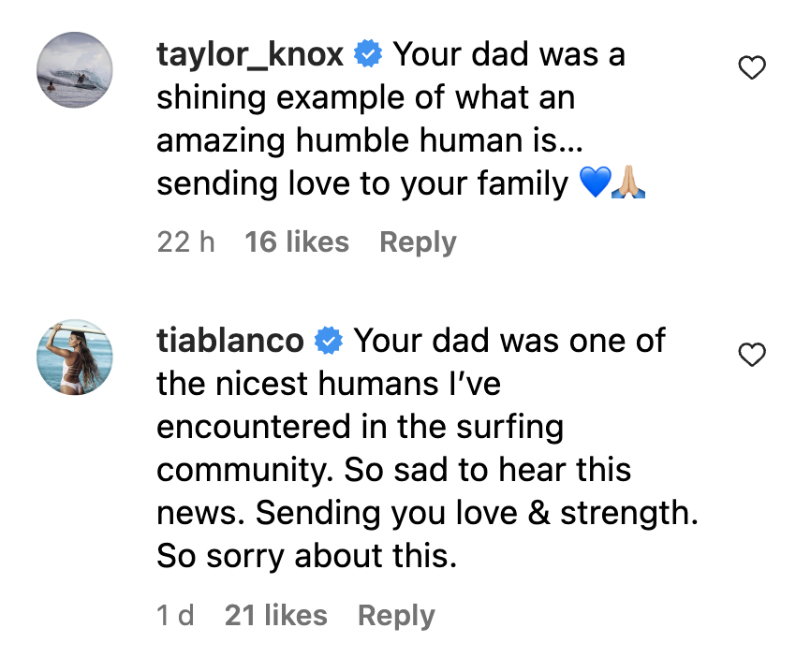Go to the tiablanco profile username
796x672 pixels.
click(x=230, y=342)
